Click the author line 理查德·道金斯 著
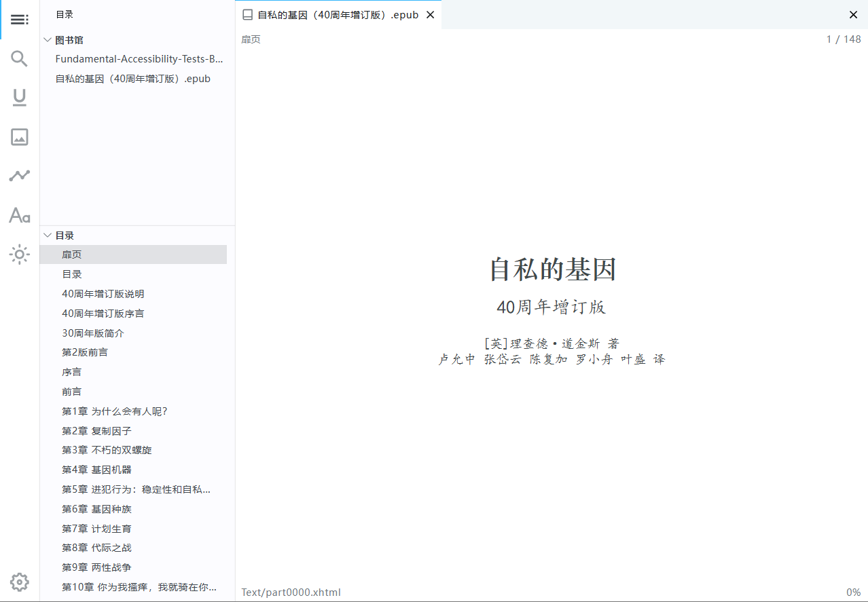The height and width of the screenshot is (602, 868). (x=551, y=343)
